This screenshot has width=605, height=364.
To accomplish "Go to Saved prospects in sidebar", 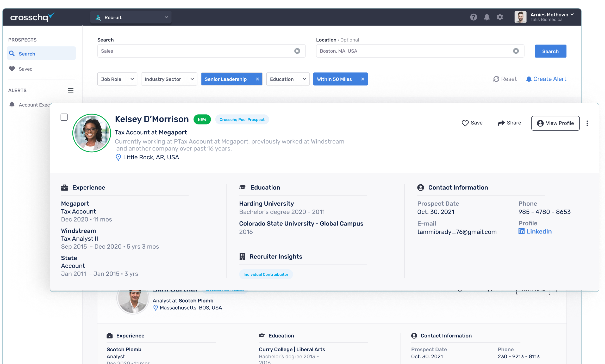I will click(26, 69).
